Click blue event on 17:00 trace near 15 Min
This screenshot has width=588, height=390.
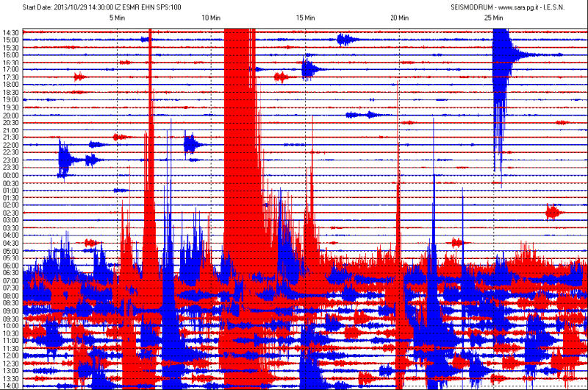click(309, 70)
